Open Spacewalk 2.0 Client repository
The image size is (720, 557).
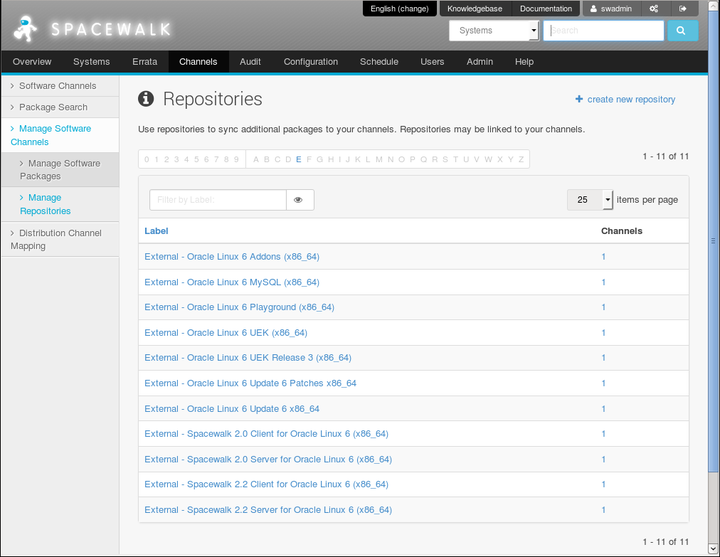(x=266, y=434)
